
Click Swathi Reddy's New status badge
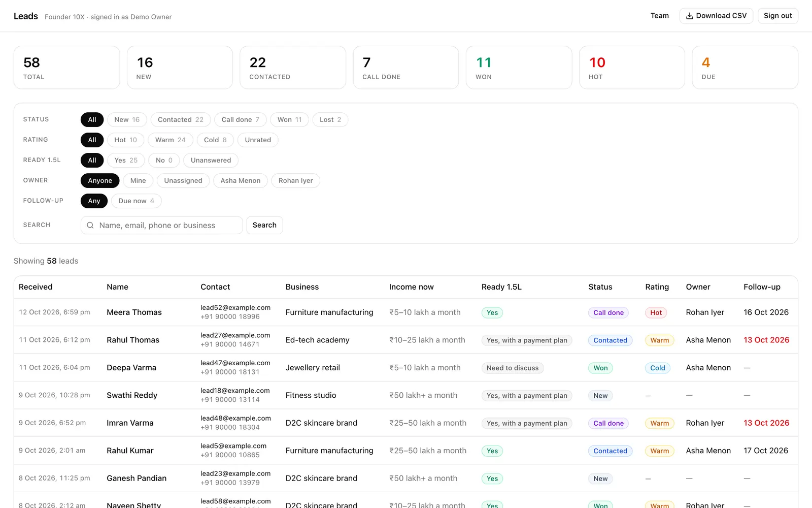(600, 396)
